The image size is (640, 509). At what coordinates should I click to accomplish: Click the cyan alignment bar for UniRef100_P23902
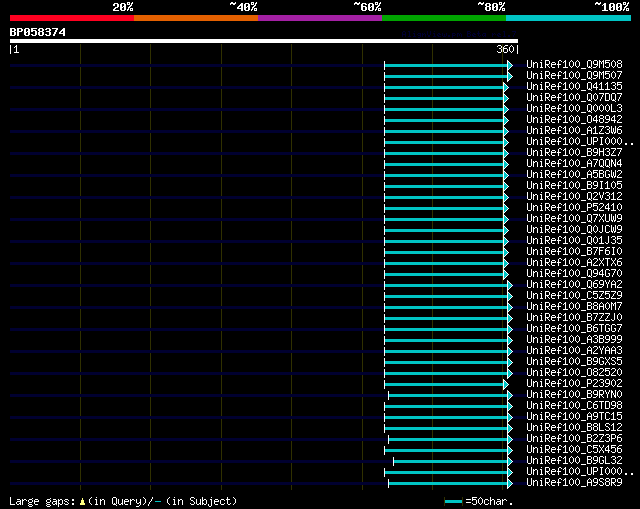point(444,385)
